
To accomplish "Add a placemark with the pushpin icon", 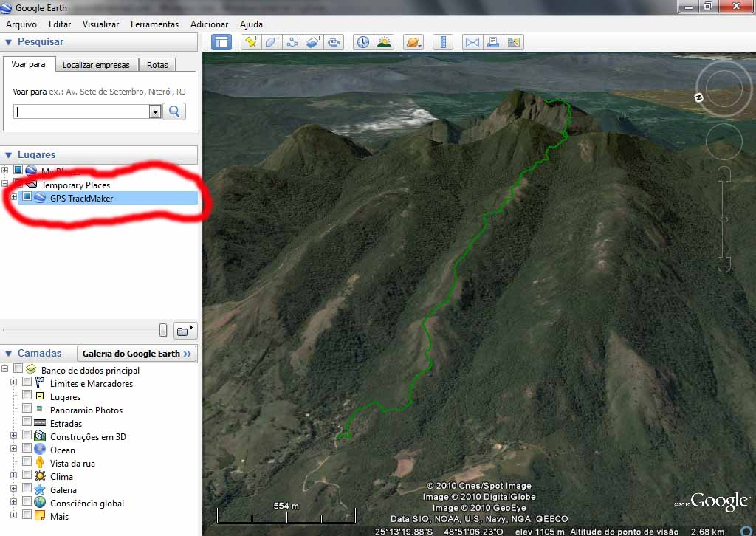I will coord(252,42).
